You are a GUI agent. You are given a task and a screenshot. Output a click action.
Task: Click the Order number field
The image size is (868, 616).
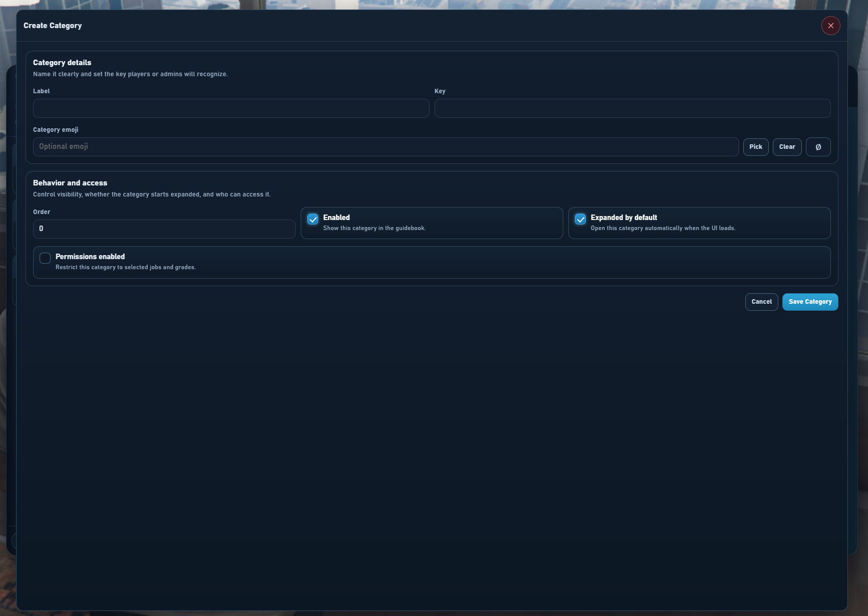pos(164,229)
